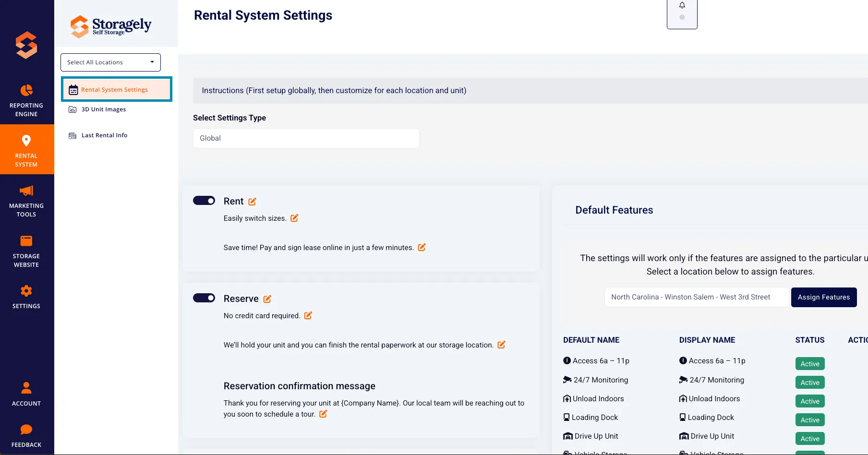
Task: Click the Assign Features button
Action: pos(824,297)
